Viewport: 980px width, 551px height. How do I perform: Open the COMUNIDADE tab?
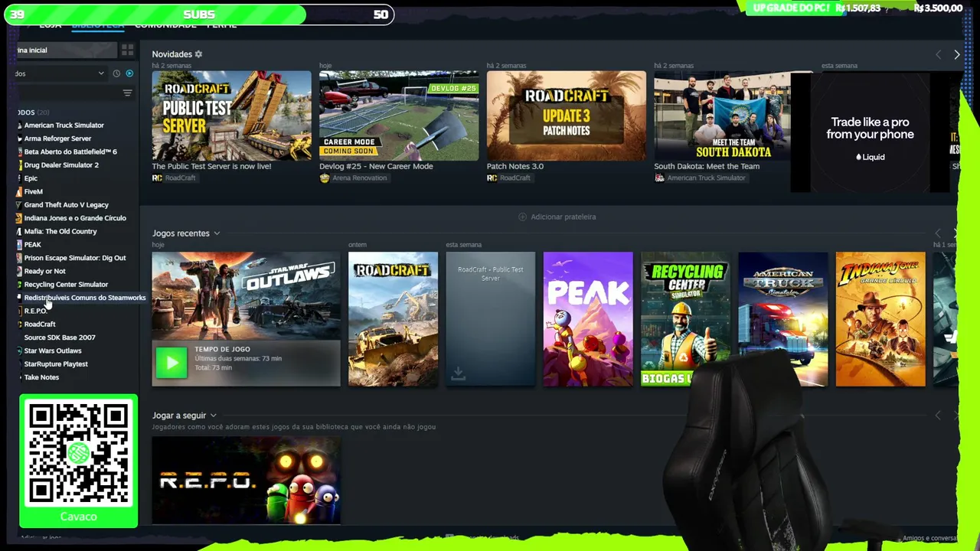165,24
